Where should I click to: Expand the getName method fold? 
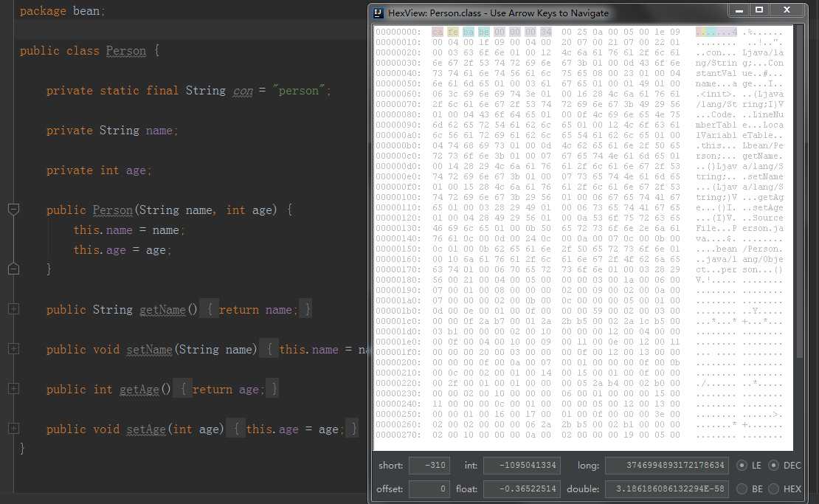tap(14, 309)
